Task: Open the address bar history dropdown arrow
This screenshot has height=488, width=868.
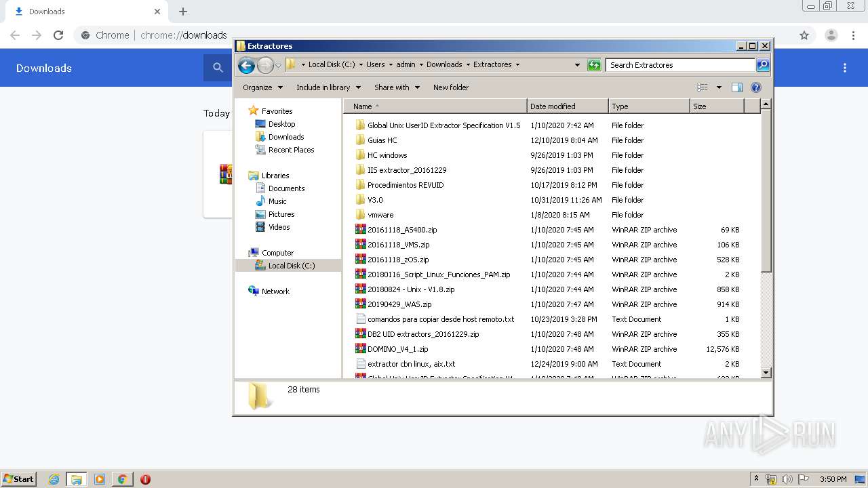Action: pos(577,65)
